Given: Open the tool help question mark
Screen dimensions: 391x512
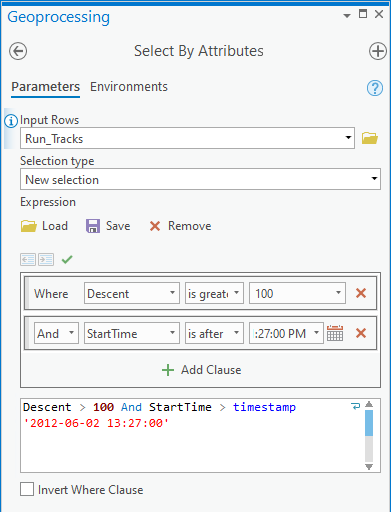Looking at the screenshot, I should click(x=375, y=88).
